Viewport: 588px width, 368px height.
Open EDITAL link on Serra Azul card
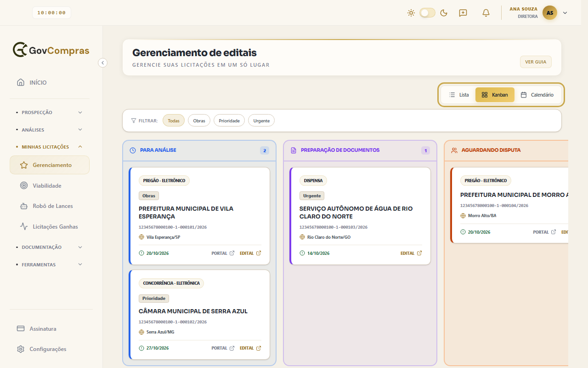coord(250,348)
